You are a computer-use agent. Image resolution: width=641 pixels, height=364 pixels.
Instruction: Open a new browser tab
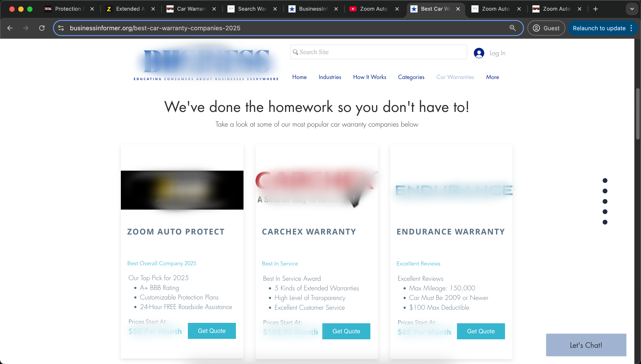point(596,9)
